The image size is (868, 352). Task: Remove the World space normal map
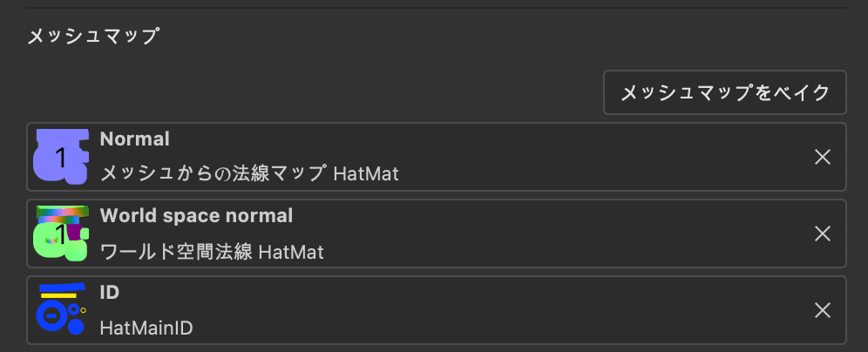(x=822, y=234)
